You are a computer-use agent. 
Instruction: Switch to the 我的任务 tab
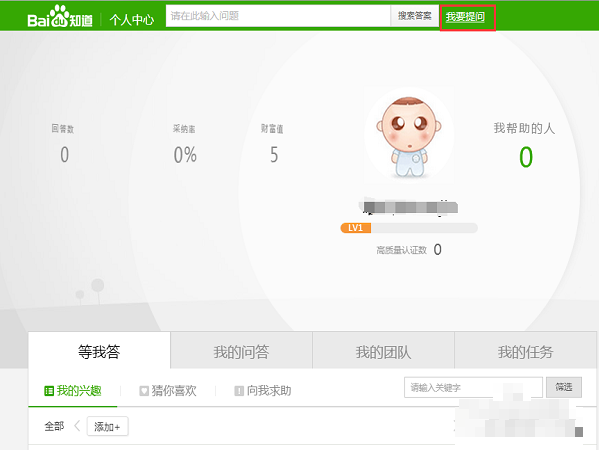[525, 350]
